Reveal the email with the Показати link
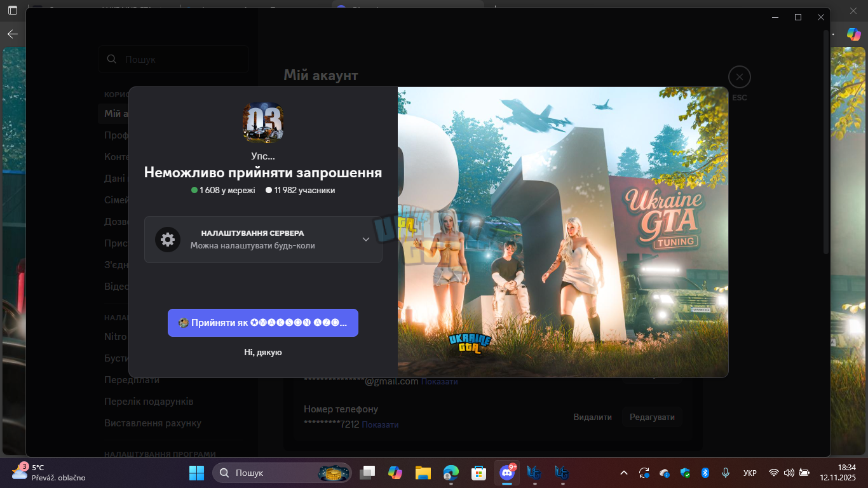This screenshot has height=488, width=868. [439, 381]
